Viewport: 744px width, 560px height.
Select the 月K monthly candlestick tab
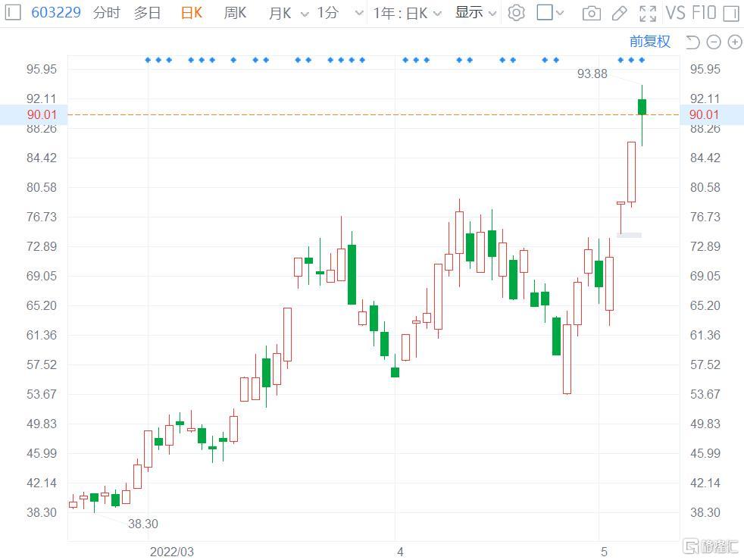(x=280, y=13)
